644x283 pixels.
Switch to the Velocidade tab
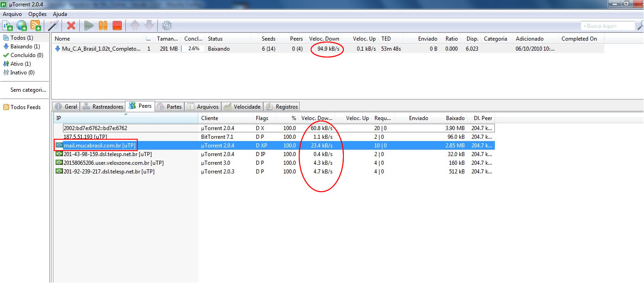pyautogui.click(x=243, y=107)
